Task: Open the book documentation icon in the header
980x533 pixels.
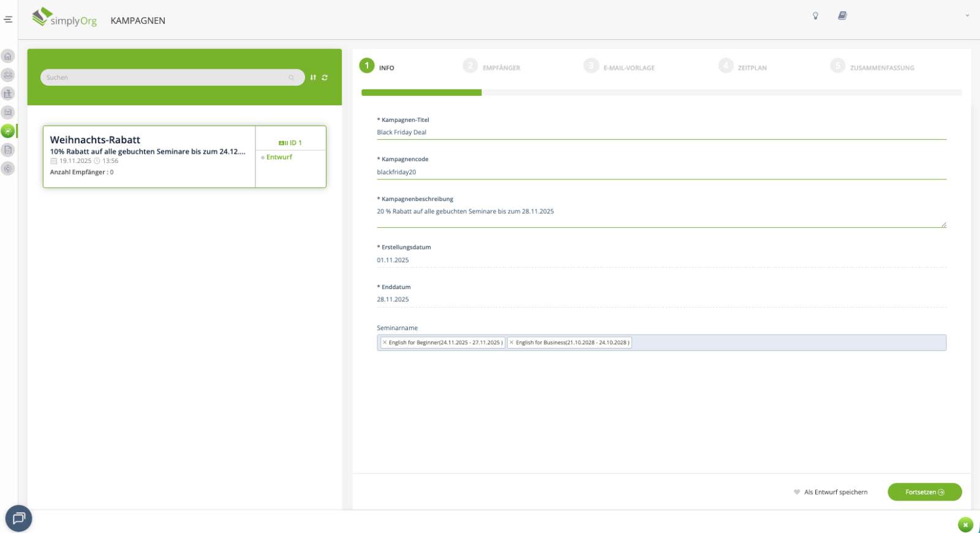Action: tap(842, 16)
